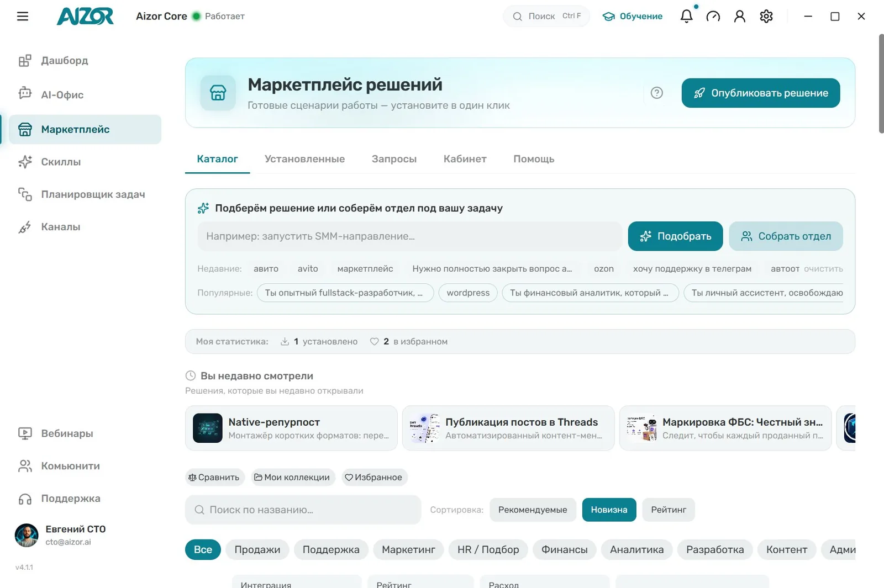Click the AIZOR logo

(85, 17)
